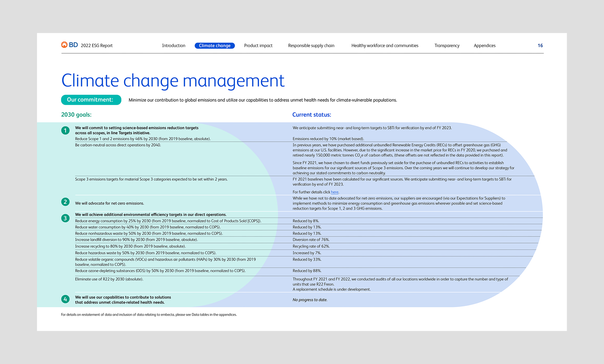604x364 pixels.
Task: Open the Introduction section tab
Action: tap(173, 46)
